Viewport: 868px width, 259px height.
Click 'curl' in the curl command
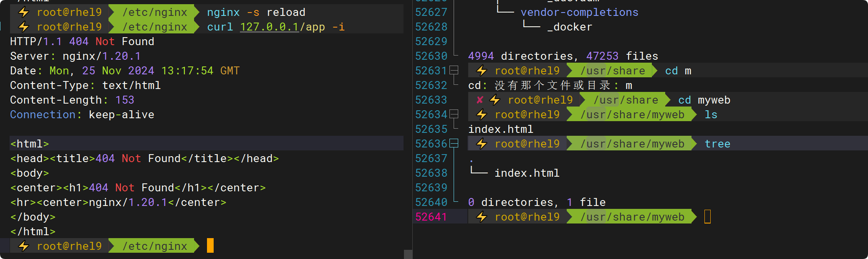click(220, 27)
